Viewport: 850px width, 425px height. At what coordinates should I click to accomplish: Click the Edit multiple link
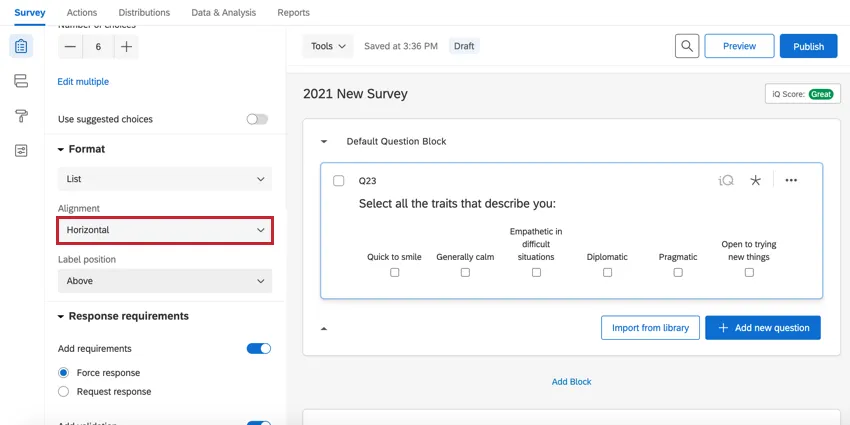click(83, 82)
